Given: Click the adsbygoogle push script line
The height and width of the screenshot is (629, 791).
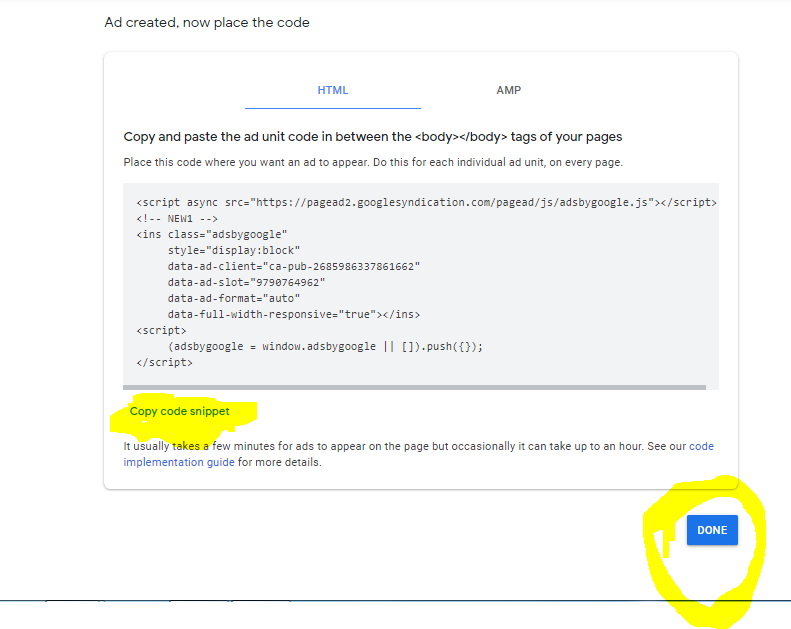Looking at the screenshot, I should [325, 347].
